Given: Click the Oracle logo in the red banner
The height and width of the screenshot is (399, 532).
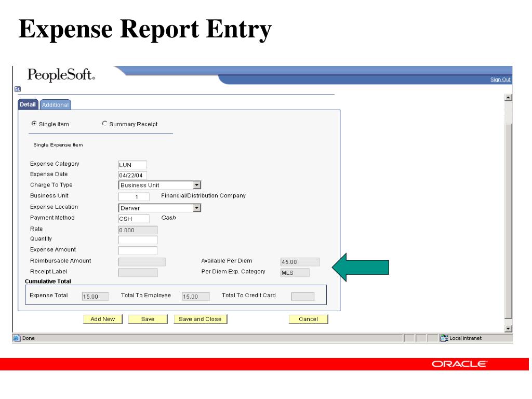Looking at the screenshot, I should [459, 364].
